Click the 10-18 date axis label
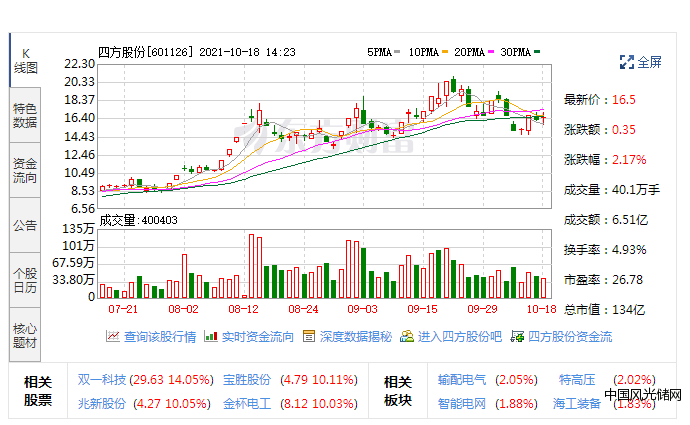The image size is (690, 425). click(x=541, y=309)
